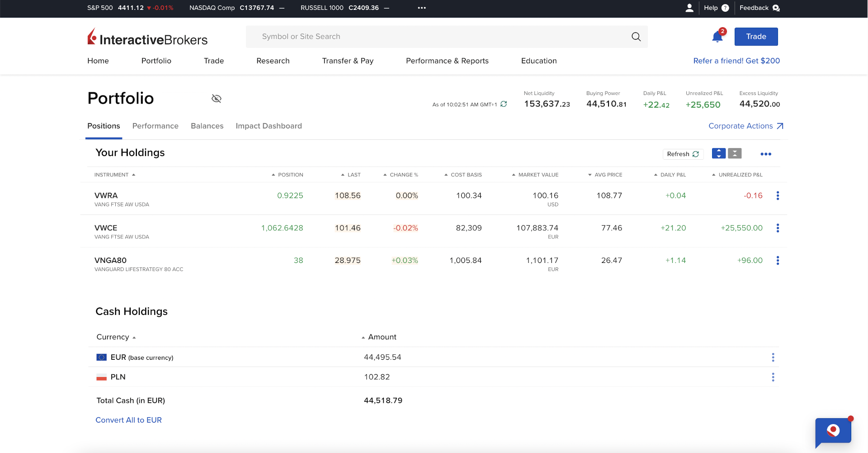Image resolution: width=868 pixels, height=453 pixels.
Task: Toggle expanded rows view in holdings
Action: [x=718, y=154]
